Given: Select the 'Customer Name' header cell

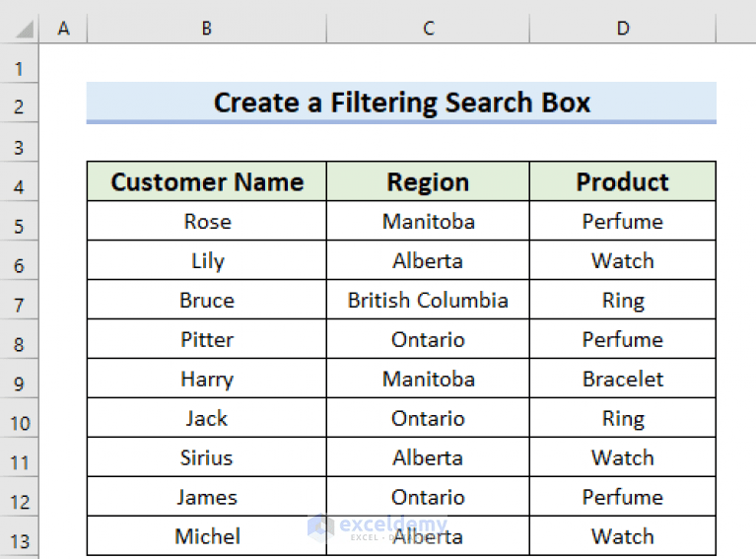Looking at the screenshot, I should [207, 181].
